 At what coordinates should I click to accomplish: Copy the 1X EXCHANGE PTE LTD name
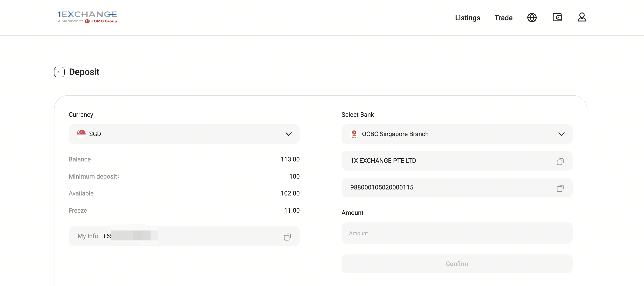click(560, 162)
